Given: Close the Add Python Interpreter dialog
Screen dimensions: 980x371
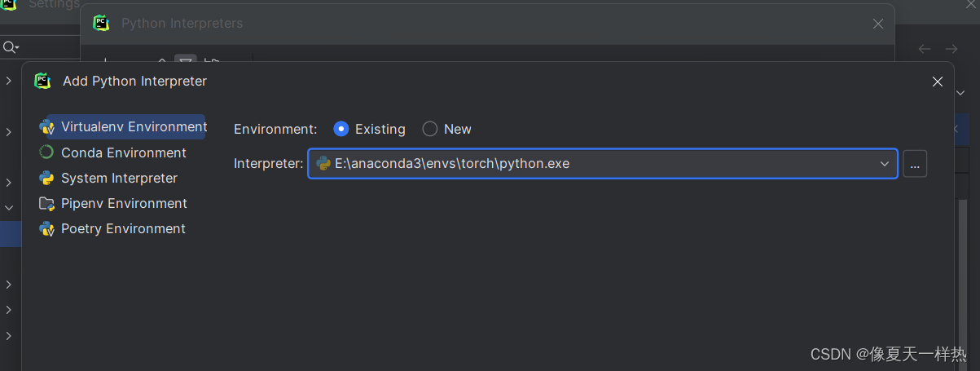Looking at the screenshot, I should [938, 82].
